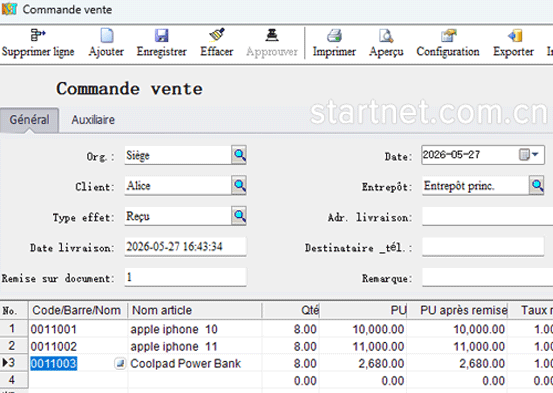Select row header number 4
Image resolution: width=553 pixels, height=393 pixels.
click(14, 380)
